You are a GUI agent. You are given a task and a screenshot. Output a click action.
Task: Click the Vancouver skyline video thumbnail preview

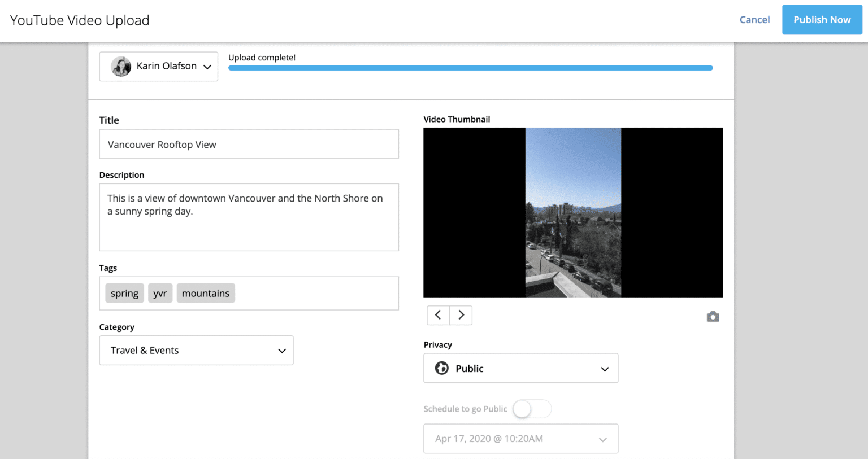[573, 212]
